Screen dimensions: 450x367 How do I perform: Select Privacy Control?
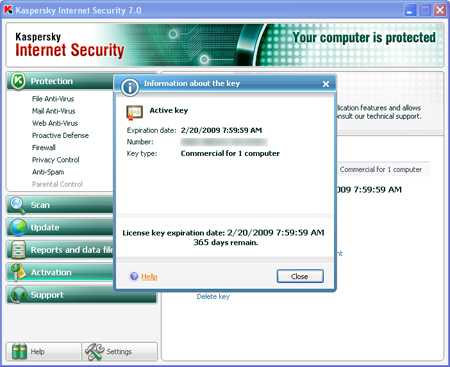coord(56,160)
